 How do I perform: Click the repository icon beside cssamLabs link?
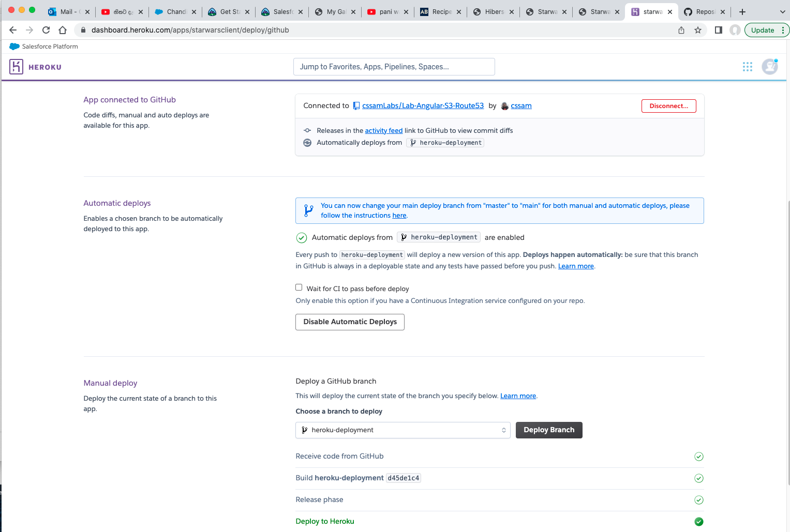(x=356, y=105)
